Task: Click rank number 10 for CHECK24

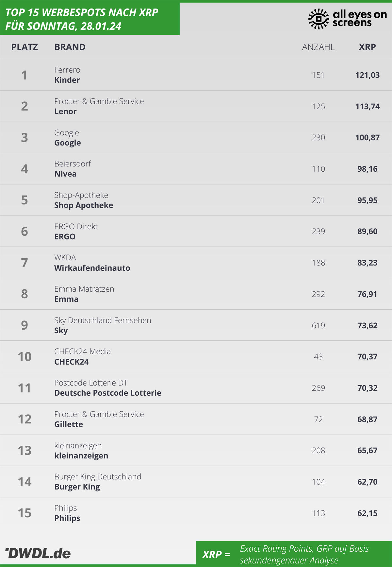Action: click(x=24, y=357)
